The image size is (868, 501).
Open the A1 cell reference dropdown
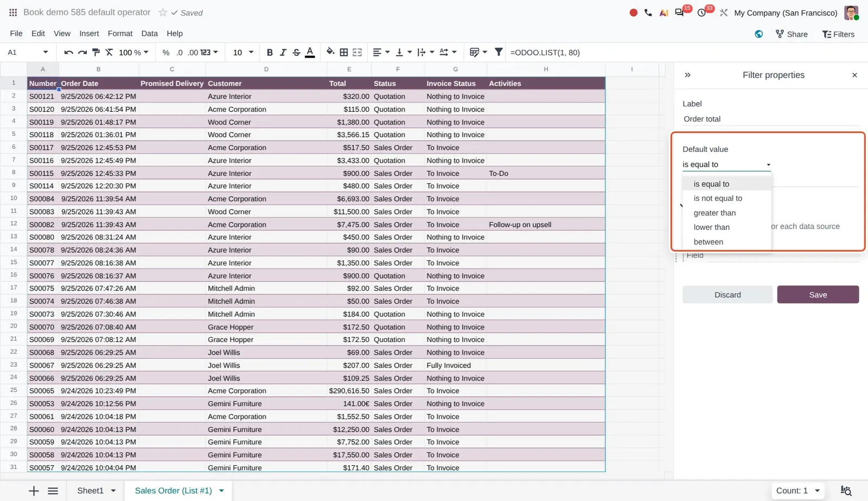coord(46,53)
